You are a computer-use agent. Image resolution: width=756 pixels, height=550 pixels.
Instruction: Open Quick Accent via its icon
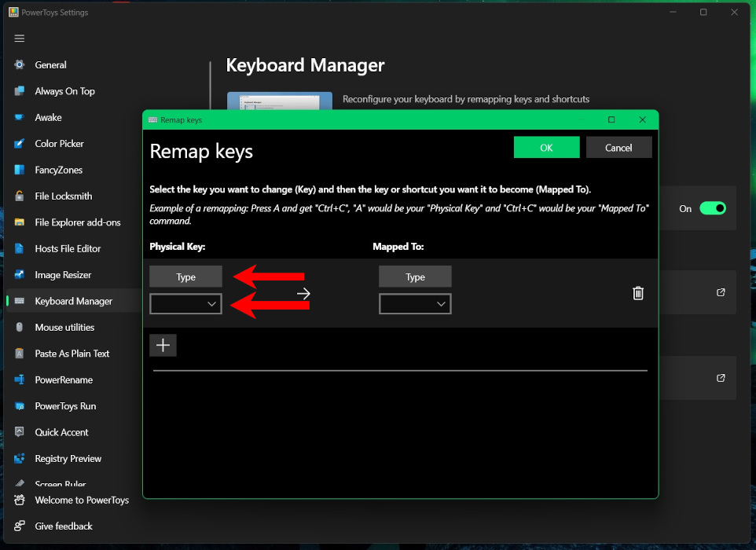18,431
